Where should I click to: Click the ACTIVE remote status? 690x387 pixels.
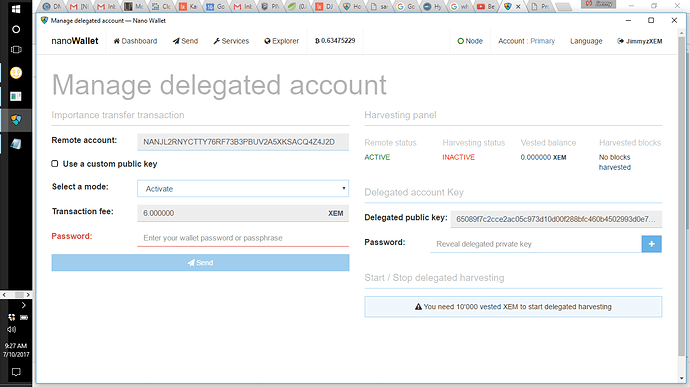(x=377, y=157)
